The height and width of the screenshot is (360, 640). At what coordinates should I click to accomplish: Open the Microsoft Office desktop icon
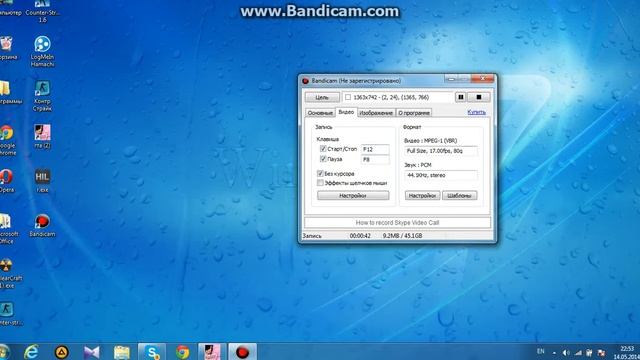[8, 229]
